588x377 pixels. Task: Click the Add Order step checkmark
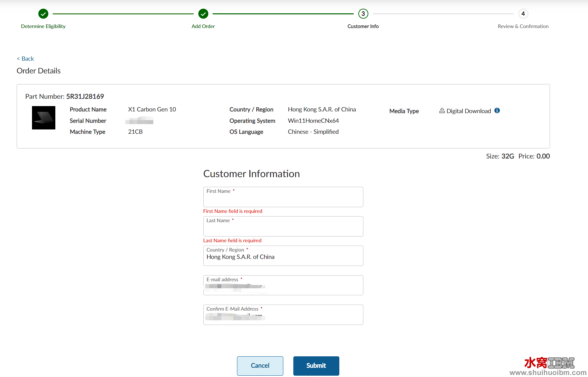tap(203, 14)
